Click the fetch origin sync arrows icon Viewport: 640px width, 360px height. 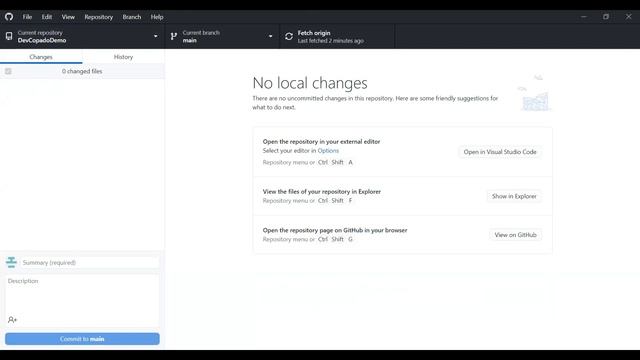click(289, 36)
